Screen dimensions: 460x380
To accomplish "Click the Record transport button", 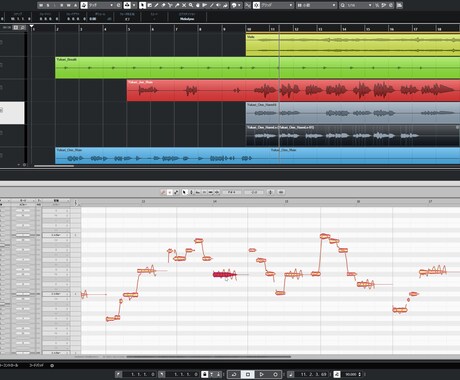I will [275, 374].
